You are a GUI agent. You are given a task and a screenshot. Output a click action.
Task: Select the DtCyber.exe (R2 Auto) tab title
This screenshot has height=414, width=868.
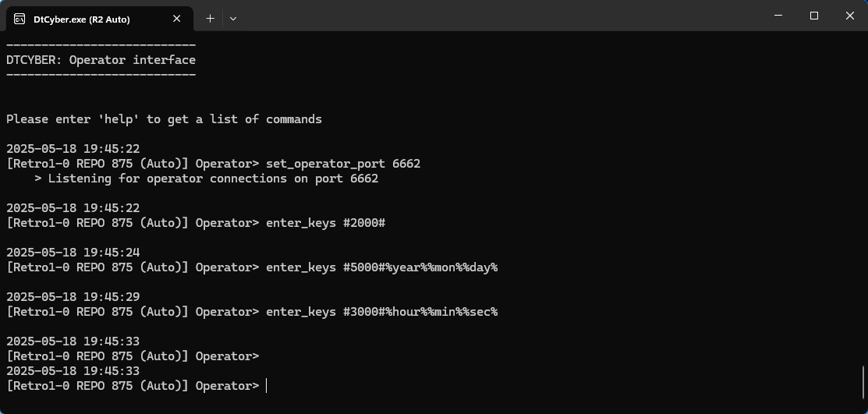[x=82, y=19]
